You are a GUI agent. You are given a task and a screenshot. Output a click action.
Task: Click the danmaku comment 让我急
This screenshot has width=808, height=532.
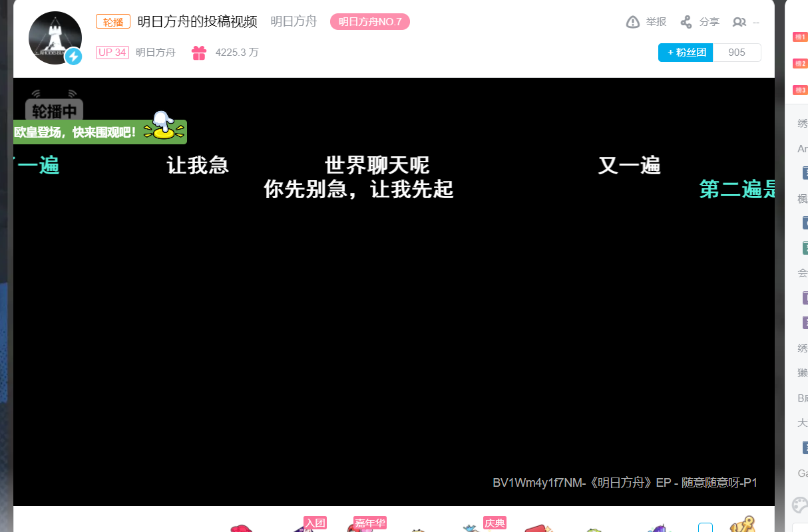[198, 165]
